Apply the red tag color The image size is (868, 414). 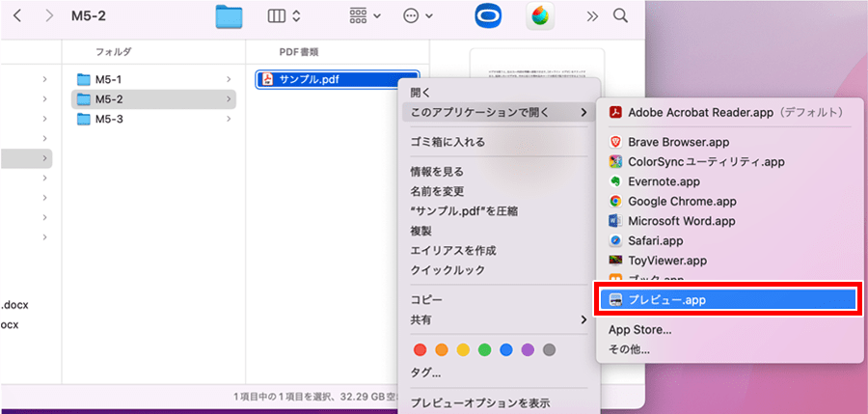click(420, 349)
